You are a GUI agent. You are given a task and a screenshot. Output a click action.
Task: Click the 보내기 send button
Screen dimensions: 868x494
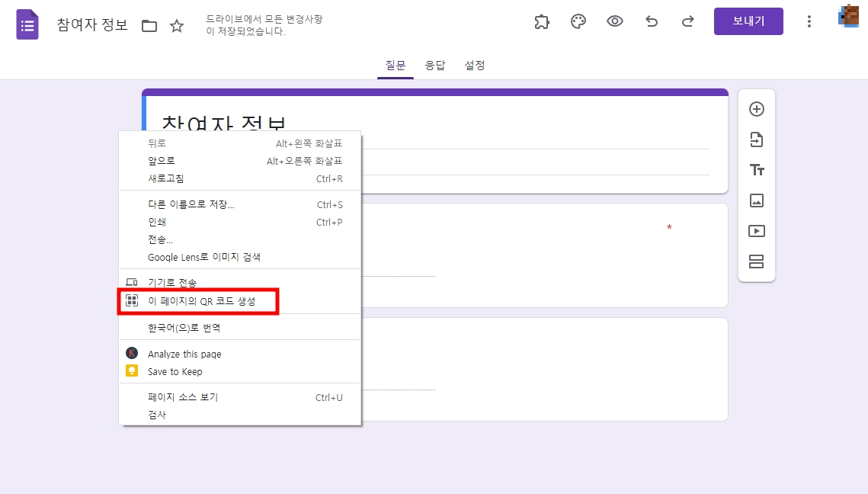[x=748, y=21]
